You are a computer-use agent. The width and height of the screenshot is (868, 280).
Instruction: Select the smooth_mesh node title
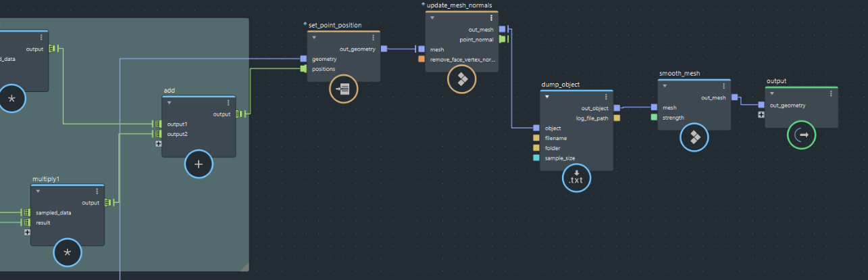(679, 73)
